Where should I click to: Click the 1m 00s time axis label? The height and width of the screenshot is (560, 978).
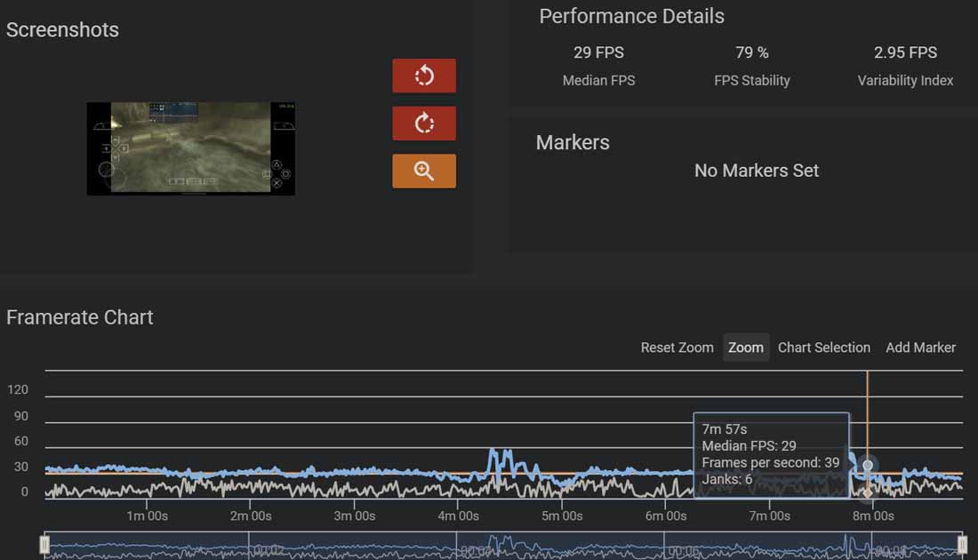147,516
